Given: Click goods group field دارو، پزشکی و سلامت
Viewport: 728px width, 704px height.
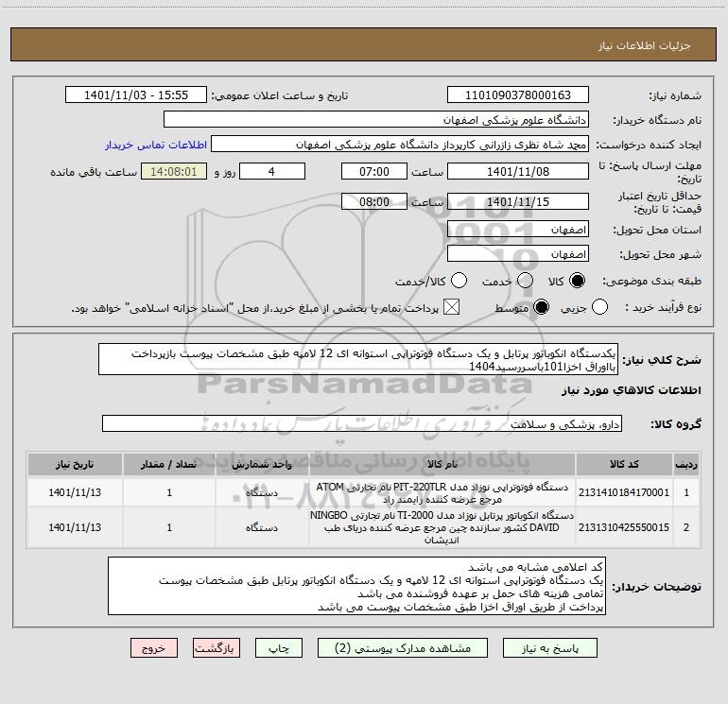Looking at the screenshot, I should [362, 423].
